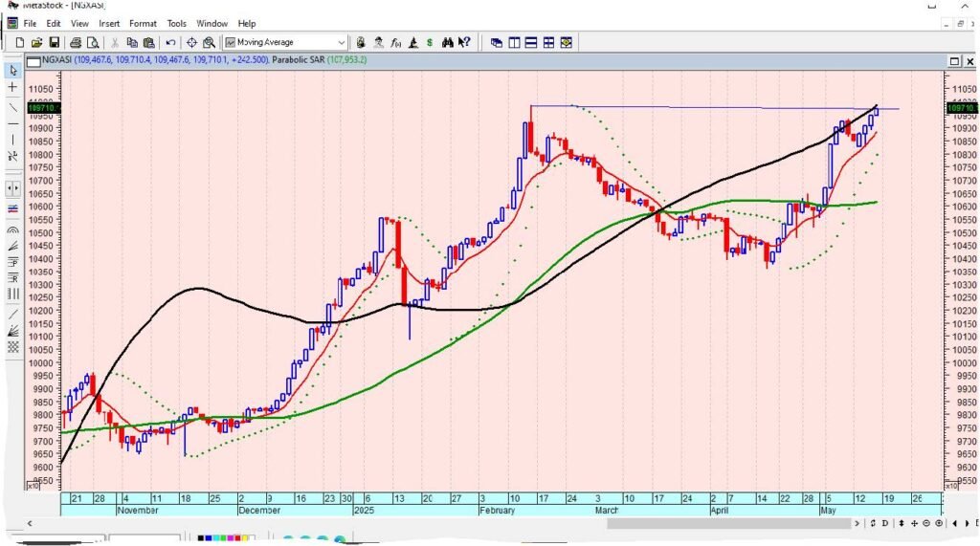Click the zoom out button at bottom right
980x546 pixels.
tap(927, 523)
